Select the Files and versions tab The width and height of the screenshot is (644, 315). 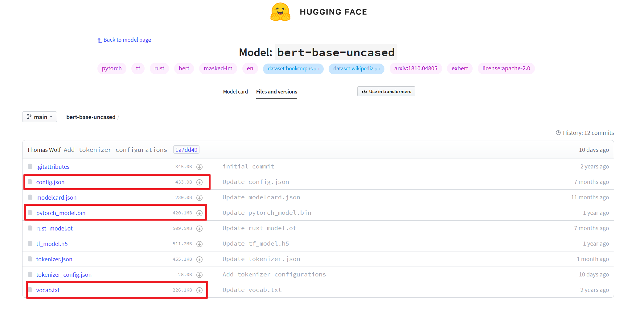[x=277, y=92]
